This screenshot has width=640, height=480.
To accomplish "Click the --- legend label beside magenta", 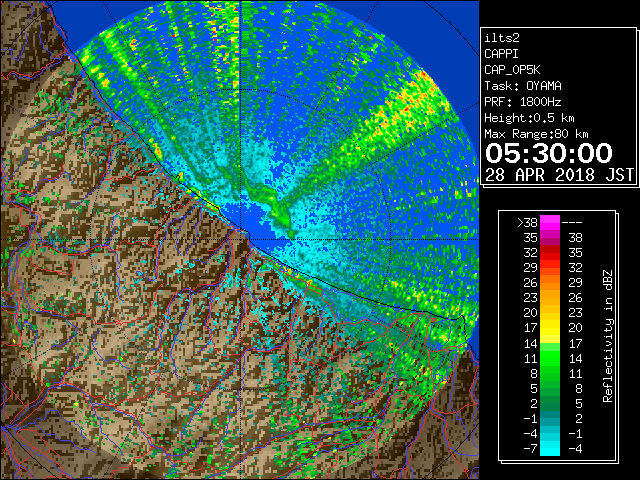I will click(x=572, y=223).
